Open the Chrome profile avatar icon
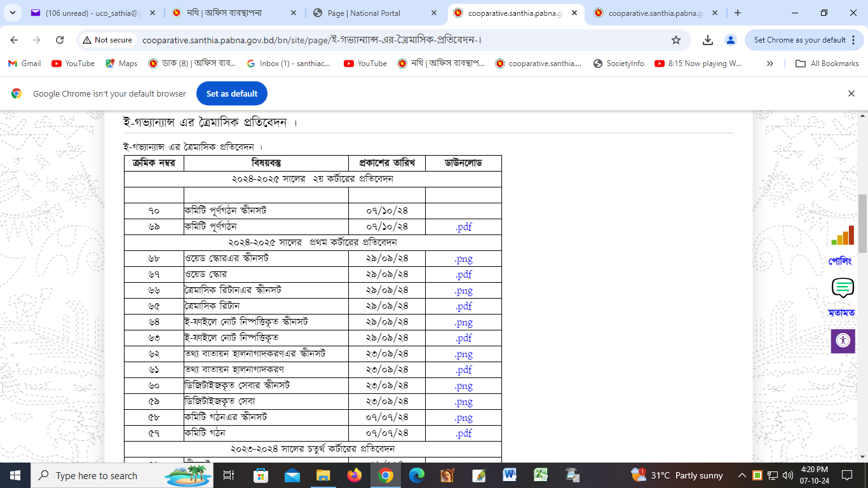868x488 pixels. click(x=731, y=40)
